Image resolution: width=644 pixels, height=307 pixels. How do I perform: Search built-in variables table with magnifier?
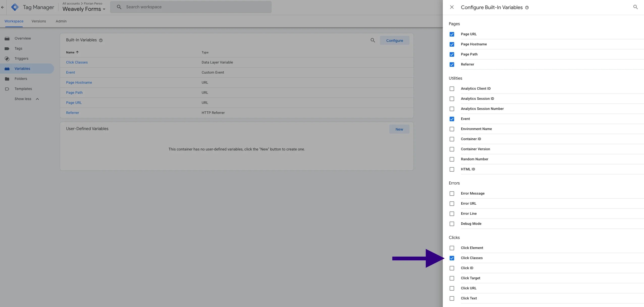373,40
